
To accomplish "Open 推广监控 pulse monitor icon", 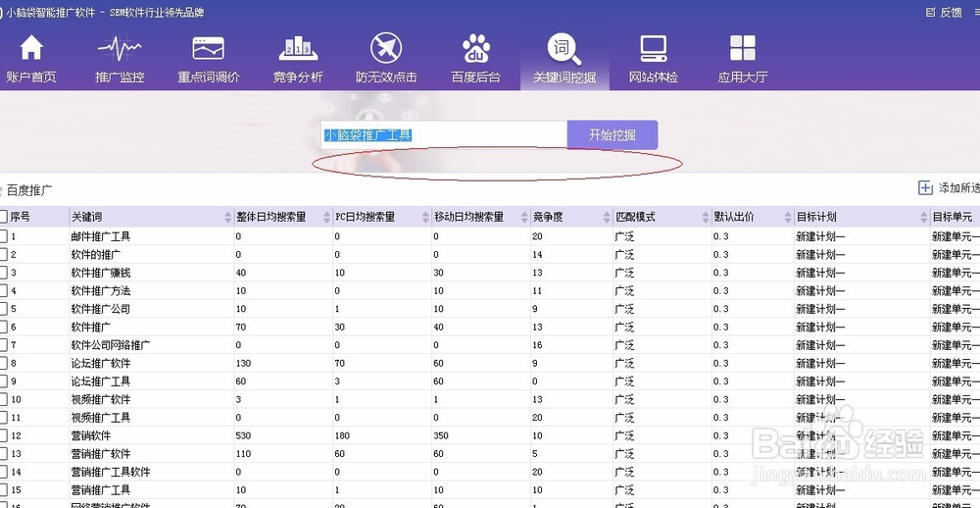I will [120, 49].
